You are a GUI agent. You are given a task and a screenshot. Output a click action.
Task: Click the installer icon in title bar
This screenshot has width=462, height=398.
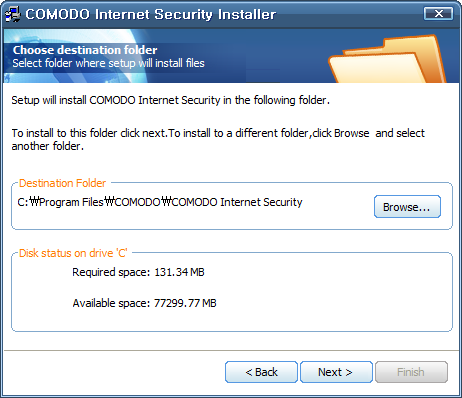(13, 14)
